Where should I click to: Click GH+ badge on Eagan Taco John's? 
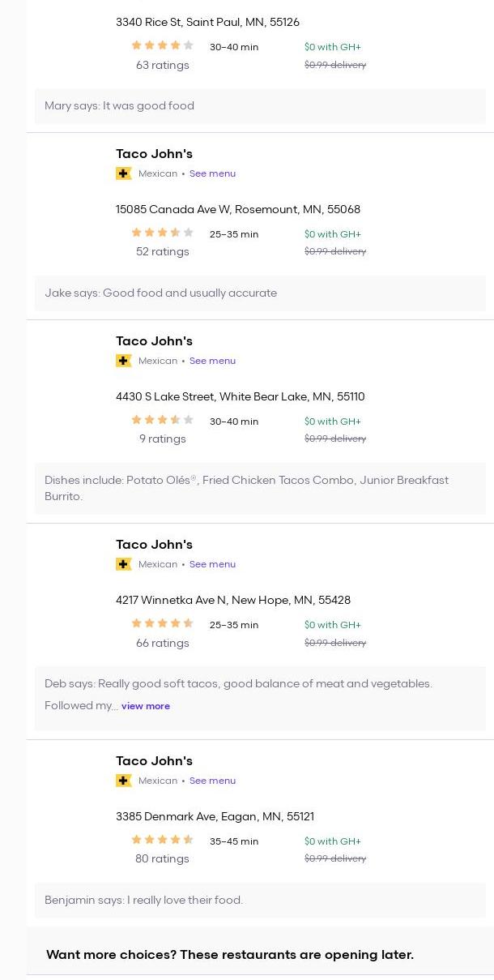[124, 781]
